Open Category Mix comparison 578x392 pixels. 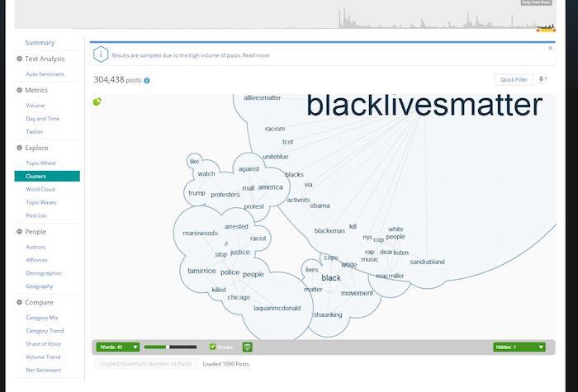[42, 318]
